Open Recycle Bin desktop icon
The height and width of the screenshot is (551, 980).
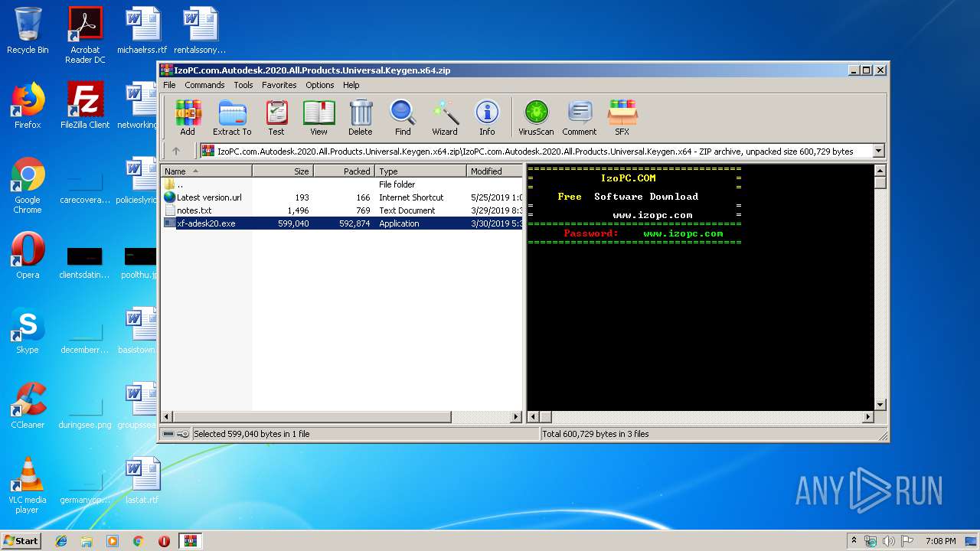click(x=28, y=31)
